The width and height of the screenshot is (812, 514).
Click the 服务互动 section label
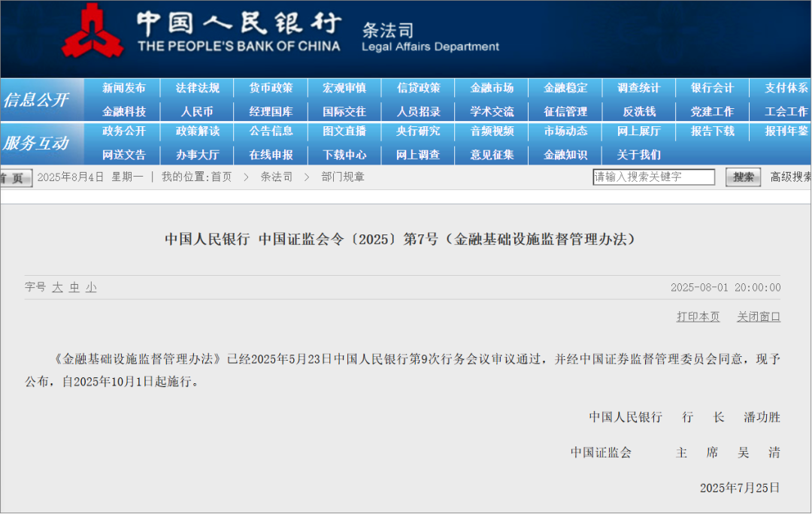(36, 143)
